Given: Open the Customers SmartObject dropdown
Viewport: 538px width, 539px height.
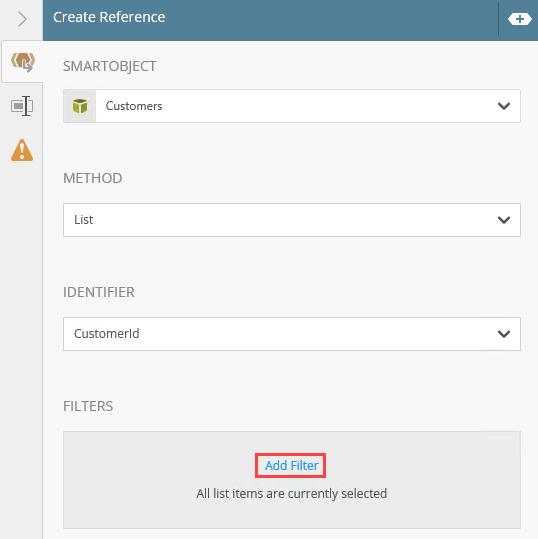Looking at the screenshot, I should coord(292,106).
